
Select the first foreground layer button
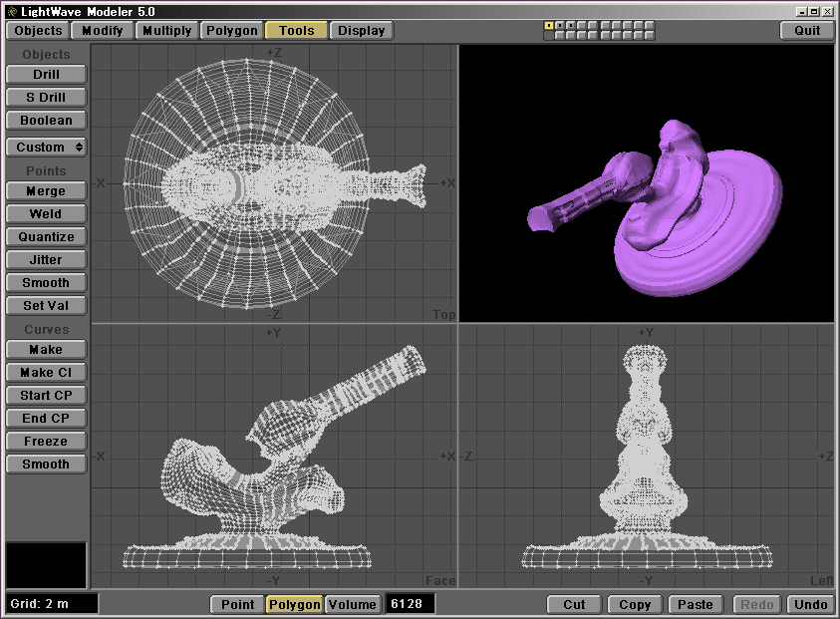tap(549, 25)
